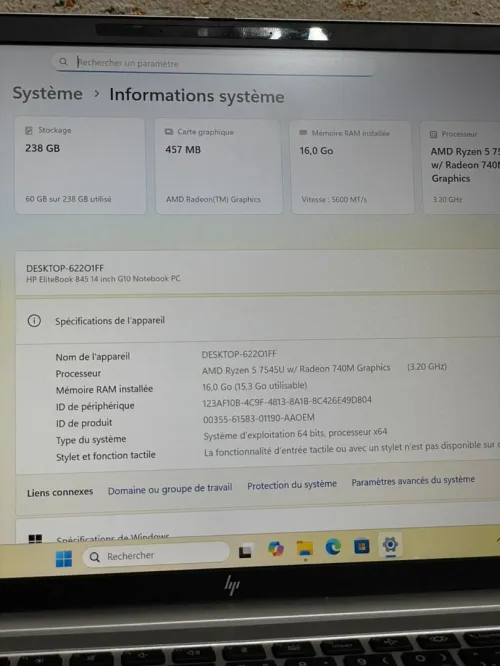This screenshot has height=666, width=500.
Task: Open the Processeur AMD Ryzen 5 card
Action: (461, 168)
